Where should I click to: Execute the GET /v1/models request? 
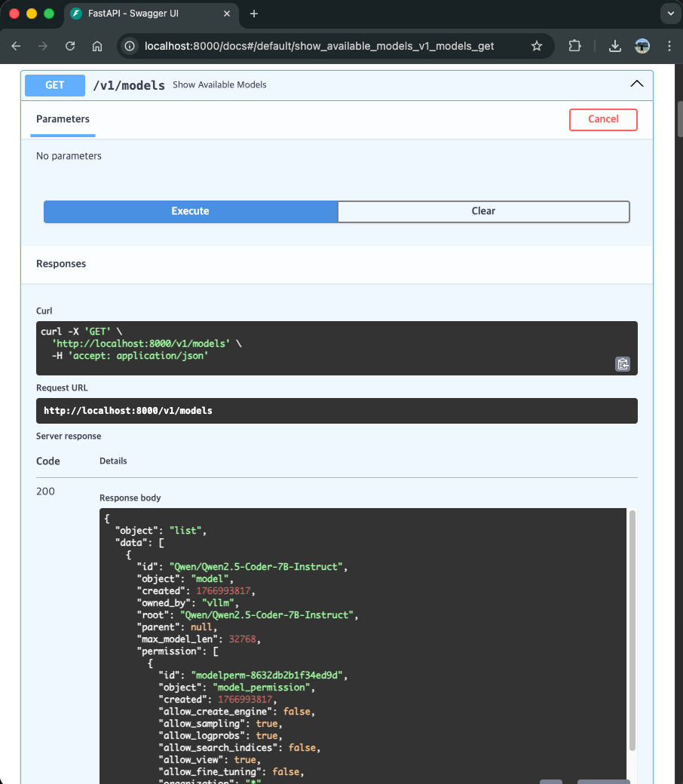[x=191, y=211]
